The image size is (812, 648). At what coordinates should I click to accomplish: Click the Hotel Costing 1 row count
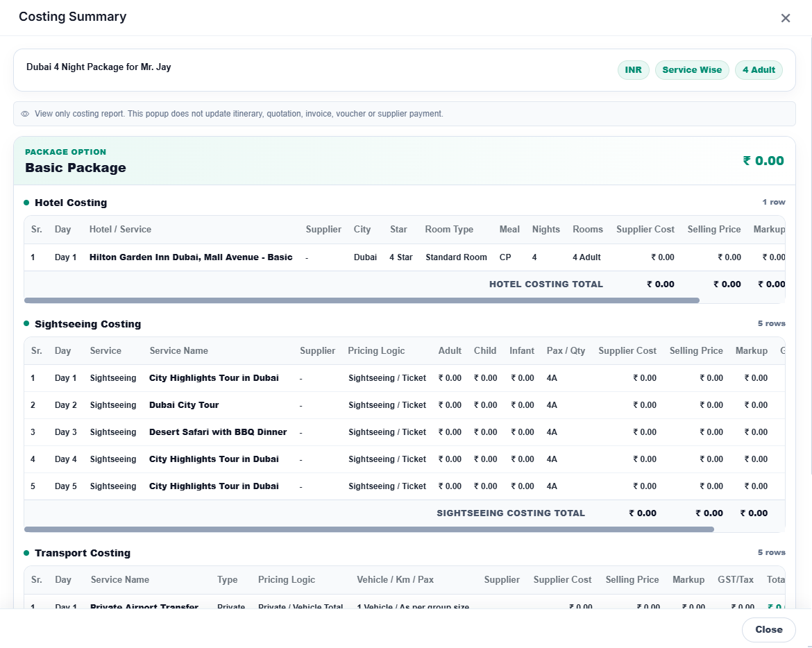coord(774,203)
